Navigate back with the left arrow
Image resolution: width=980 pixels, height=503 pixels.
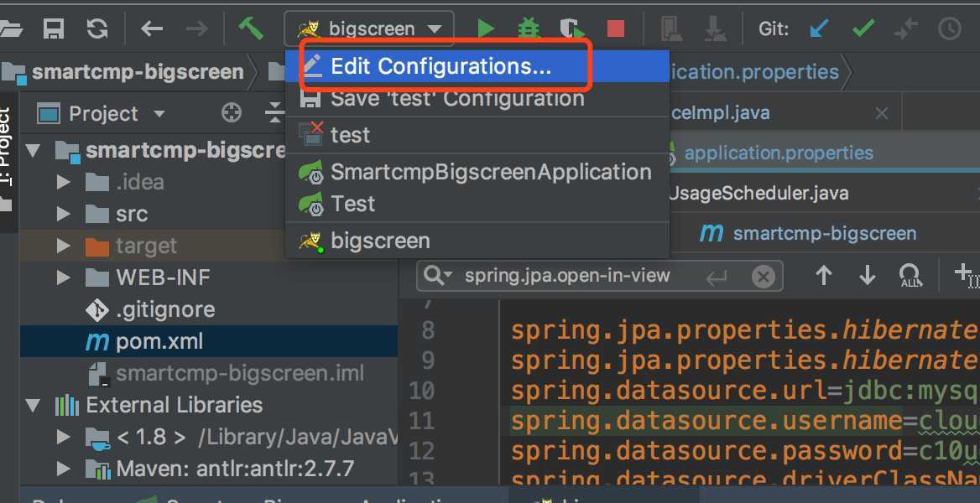coord(152,29)
